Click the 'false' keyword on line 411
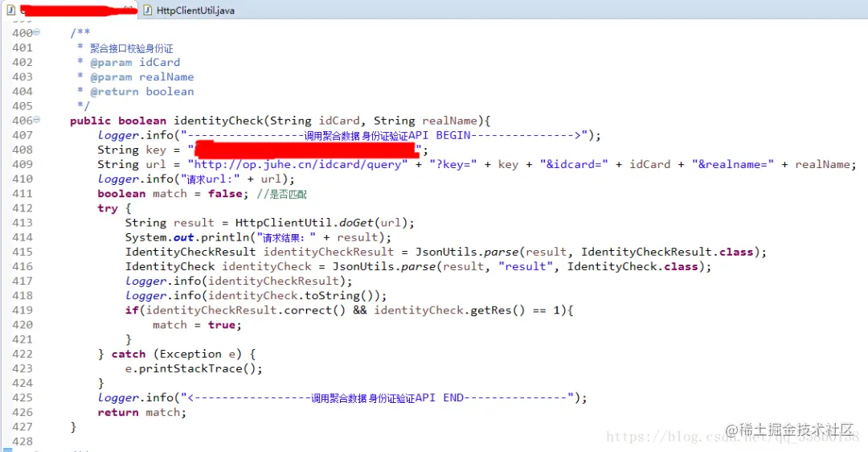 point(225,194)
